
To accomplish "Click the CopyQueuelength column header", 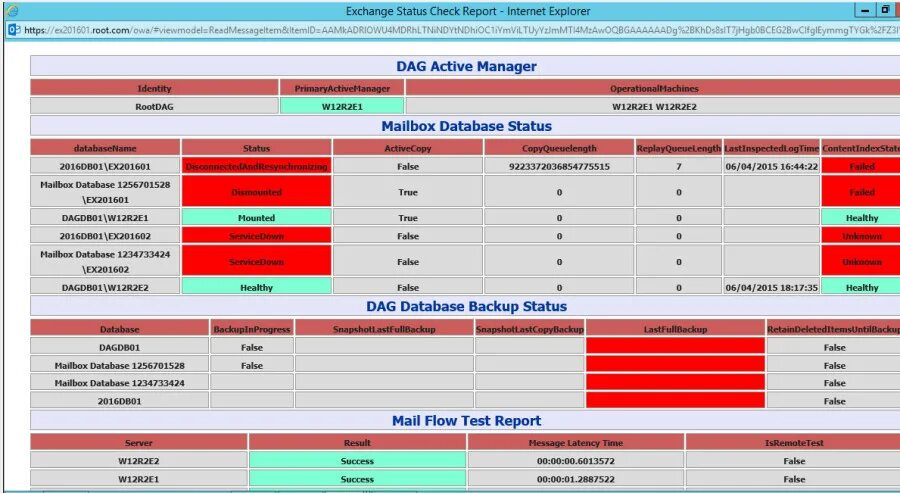I will pos(558,148).
